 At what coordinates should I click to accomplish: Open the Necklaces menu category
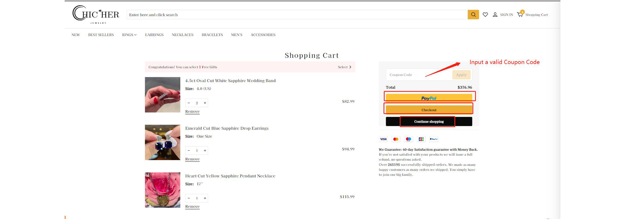pos(182,35)
